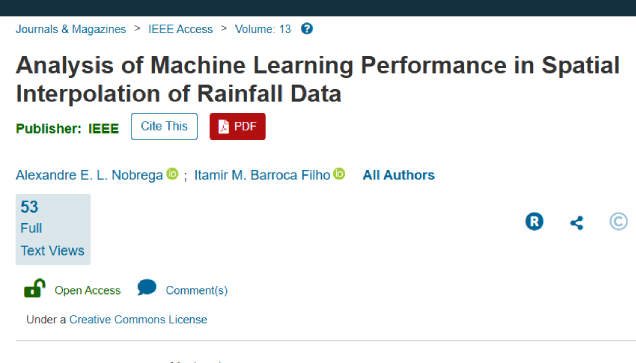Image resolution: width=636 pixels, height=363 pixels.
Task: Click the Open Access label
Action: (x=88, y=290)
